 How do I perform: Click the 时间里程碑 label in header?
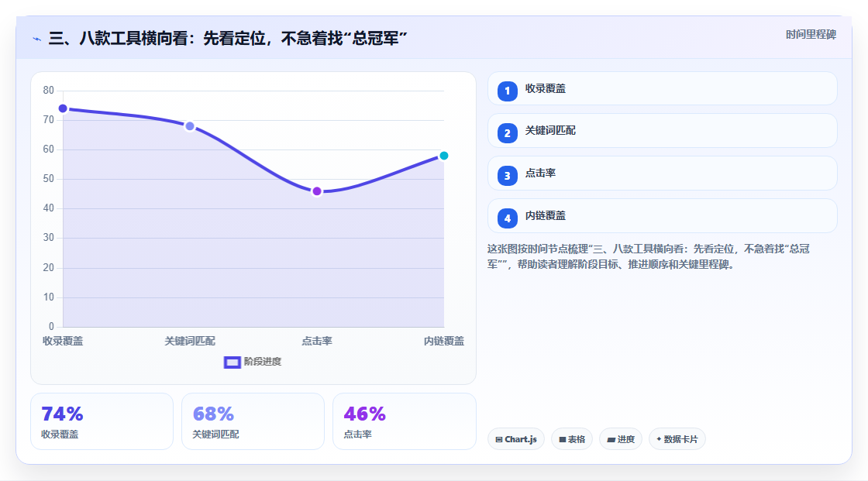tap(811, 34)
